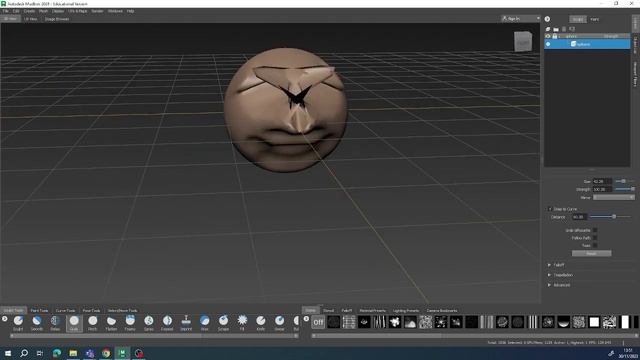Expand the Falloff section
Viewport: 640px width, 360px height.
549,265
